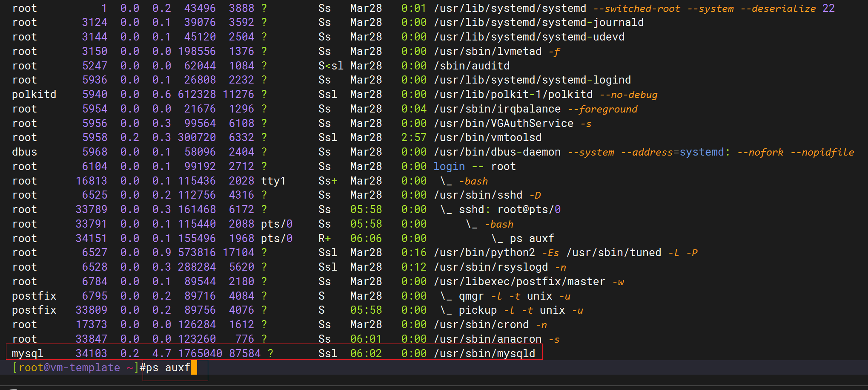868x390 pixels.
Task: Click the 'ps auxf' command at the prompt
Action: tap(168, 368)
